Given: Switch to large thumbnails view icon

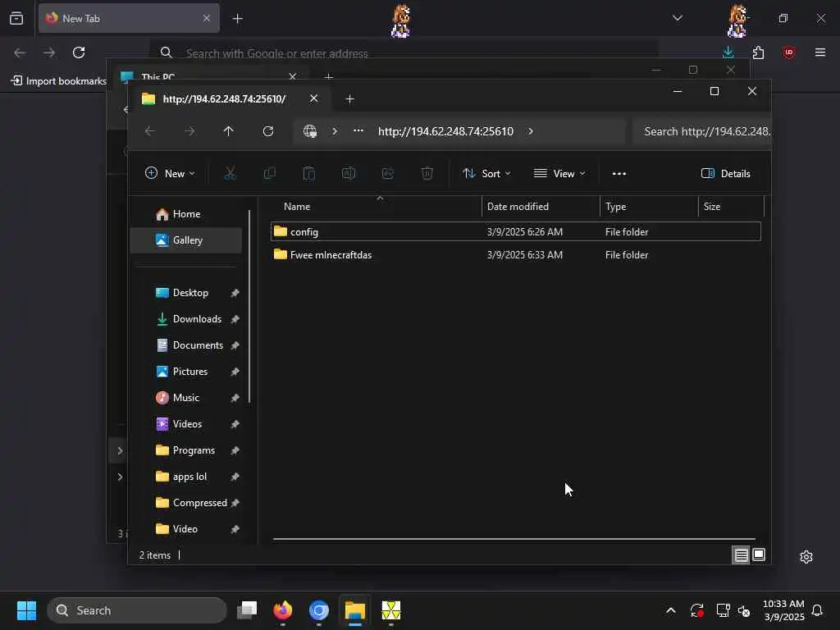Looking at the screenshot, I should pos(759,555).
